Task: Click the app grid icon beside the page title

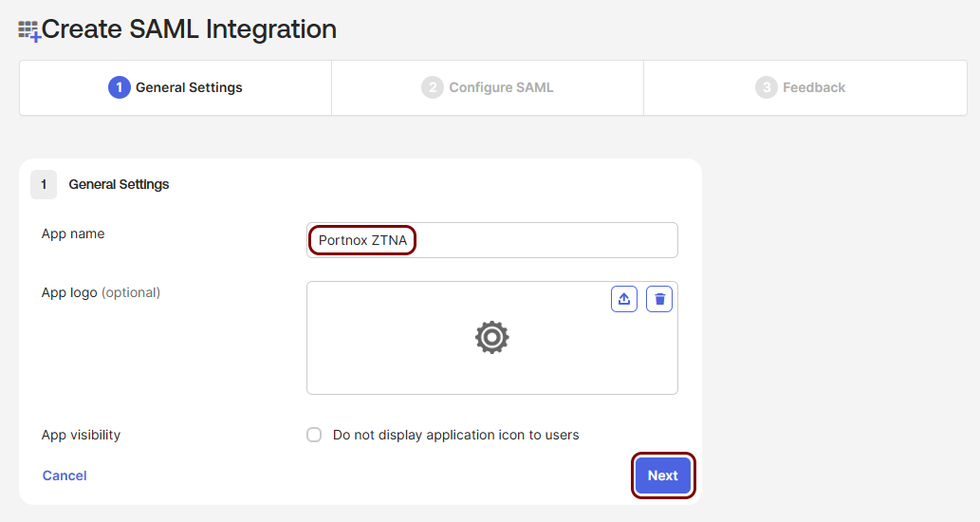Action: coord(29,30)
